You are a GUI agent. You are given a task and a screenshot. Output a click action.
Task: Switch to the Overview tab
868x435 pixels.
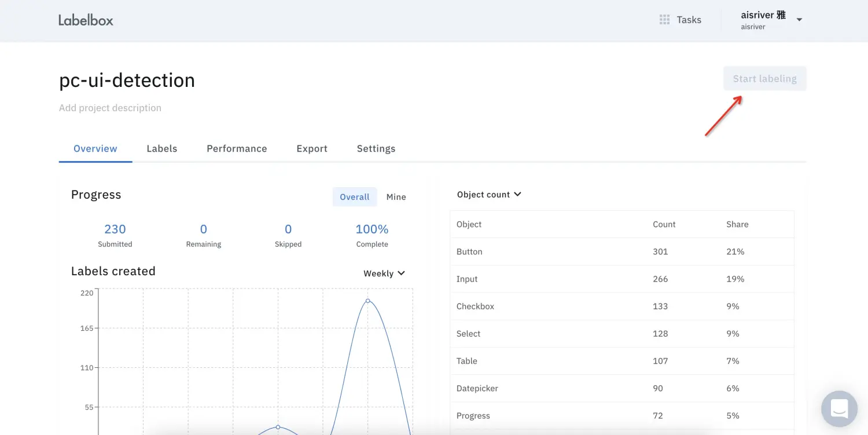pos(95,148)
